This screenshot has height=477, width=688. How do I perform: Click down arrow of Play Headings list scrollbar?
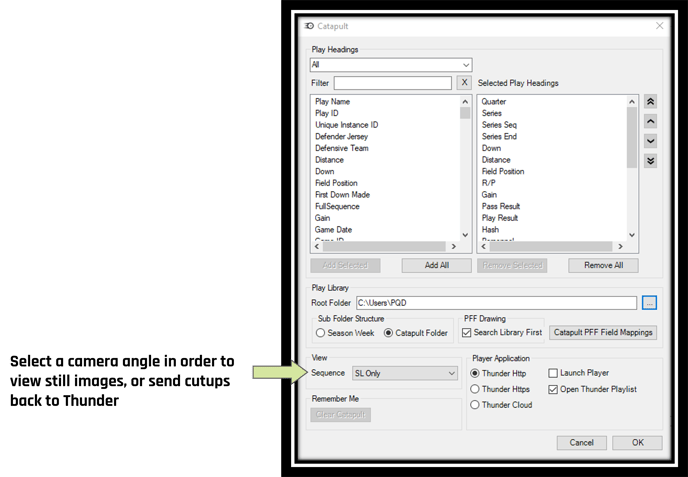click(x=465, y=235)
